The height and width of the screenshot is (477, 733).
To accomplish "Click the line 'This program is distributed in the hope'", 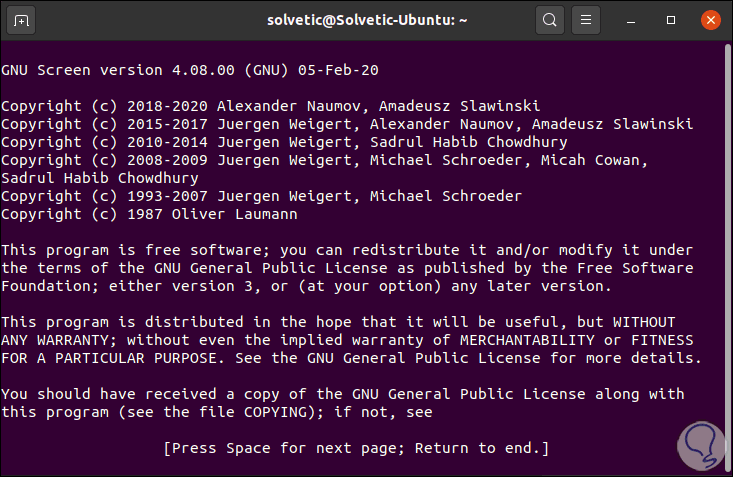I will (x=338, y=322).
